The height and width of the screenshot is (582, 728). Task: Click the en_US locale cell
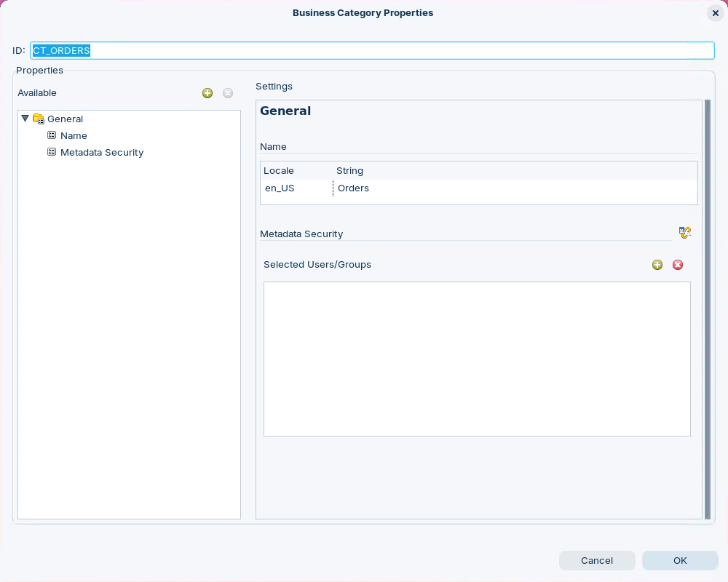coord(297,188)
